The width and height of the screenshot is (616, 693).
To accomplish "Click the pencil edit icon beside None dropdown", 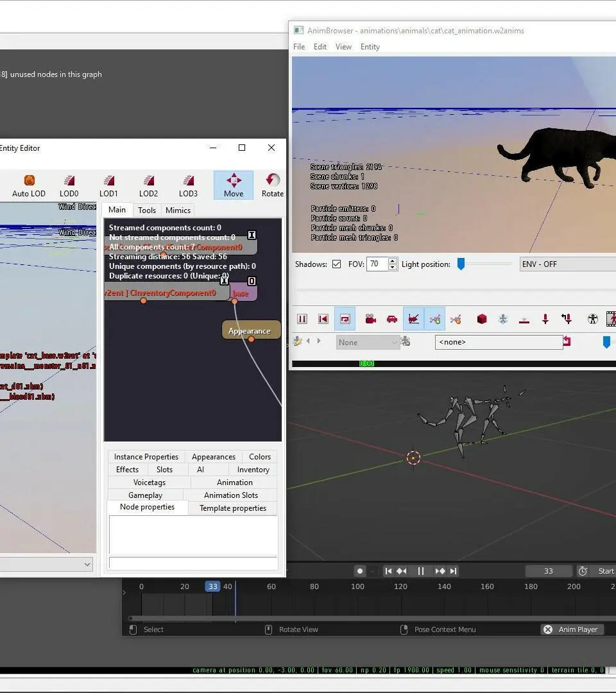I will [x=298, y=341].
